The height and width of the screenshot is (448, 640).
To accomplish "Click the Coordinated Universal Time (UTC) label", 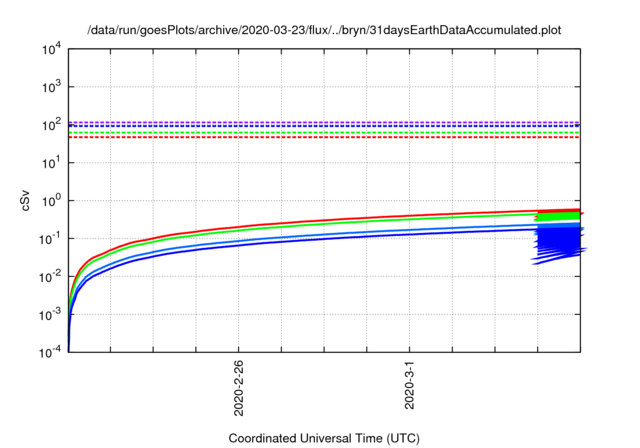I will pyautogui.click(x=324, y=438).
